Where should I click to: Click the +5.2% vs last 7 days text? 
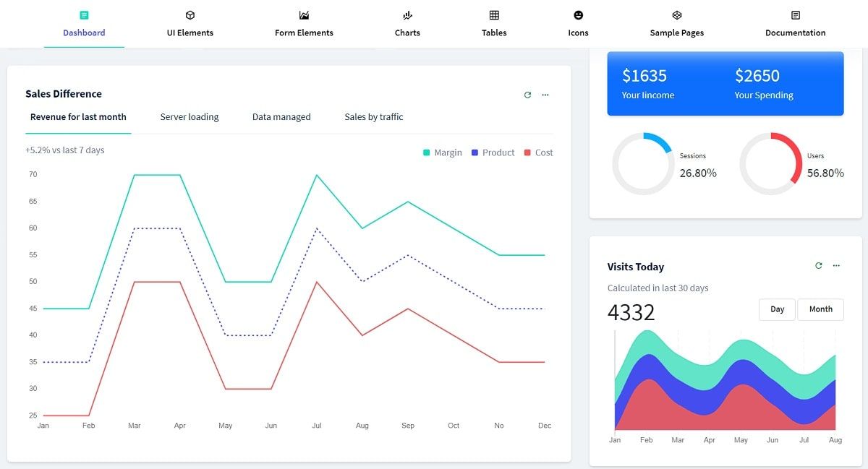[x=65, y=150]
